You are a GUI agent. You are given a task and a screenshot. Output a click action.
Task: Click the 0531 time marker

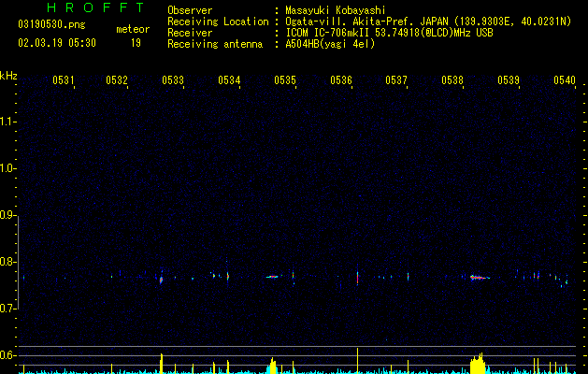pyautogui.click(x=63, y=79)
